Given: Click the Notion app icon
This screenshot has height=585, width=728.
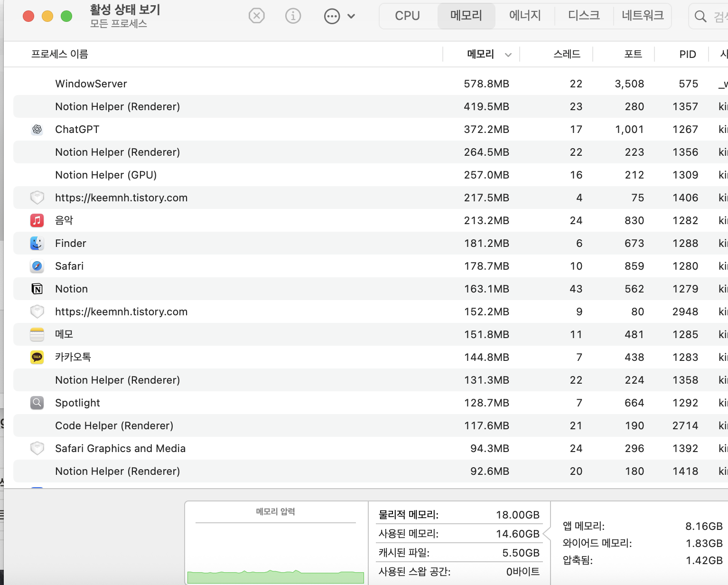Looking at the screenshot, I should click(x=37, y=289).
